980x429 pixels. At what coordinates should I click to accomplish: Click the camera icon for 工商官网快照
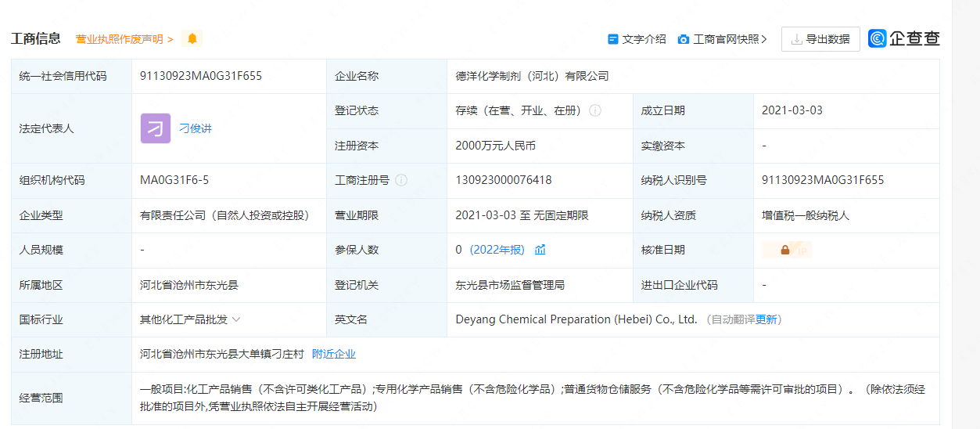684,39
